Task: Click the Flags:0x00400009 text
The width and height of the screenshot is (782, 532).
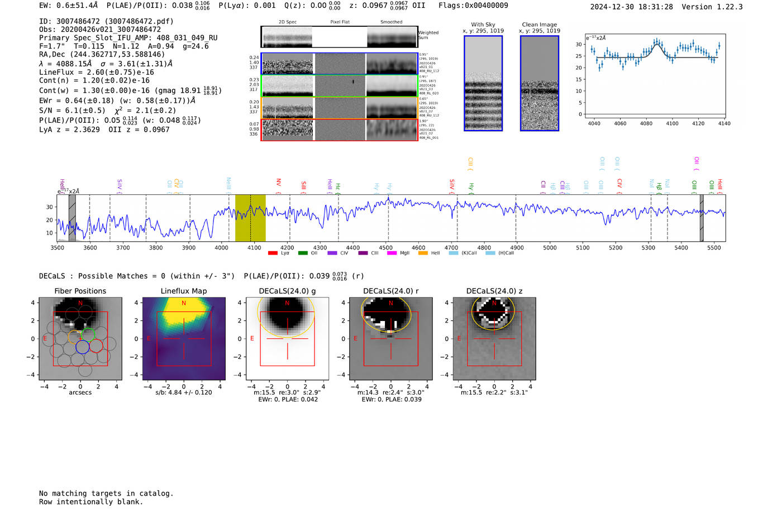Action: pyautogui.click(x=473, y=6)
